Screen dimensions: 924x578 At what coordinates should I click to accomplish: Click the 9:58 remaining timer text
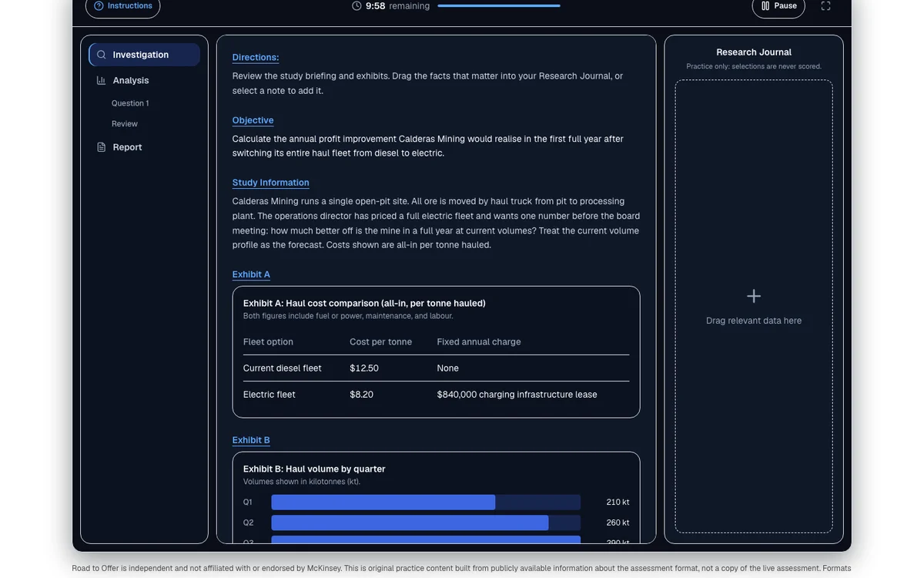click(x=398, y=5)
